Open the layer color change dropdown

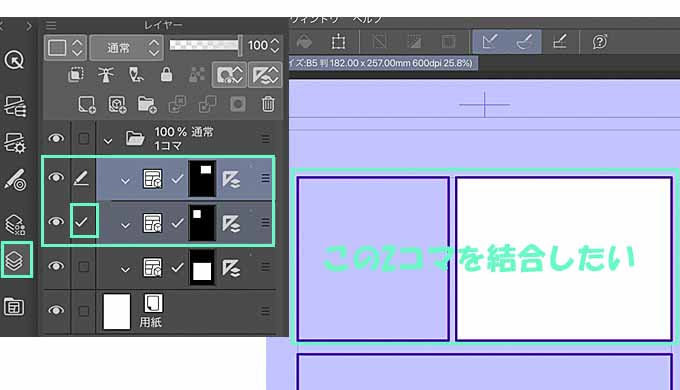[x=65, y=47]
